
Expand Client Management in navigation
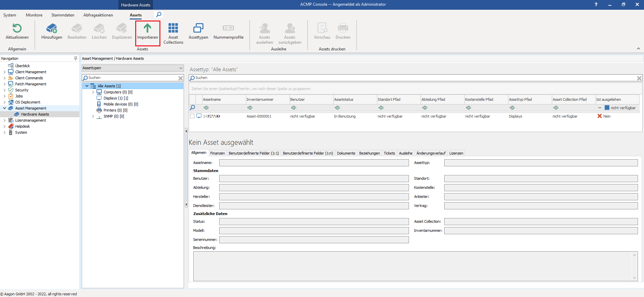coord(4,72)
